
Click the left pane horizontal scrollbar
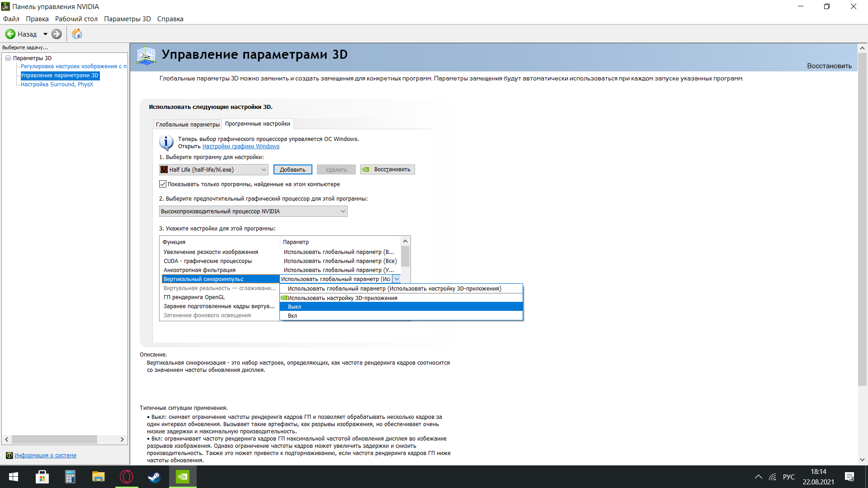click(54, 439)
